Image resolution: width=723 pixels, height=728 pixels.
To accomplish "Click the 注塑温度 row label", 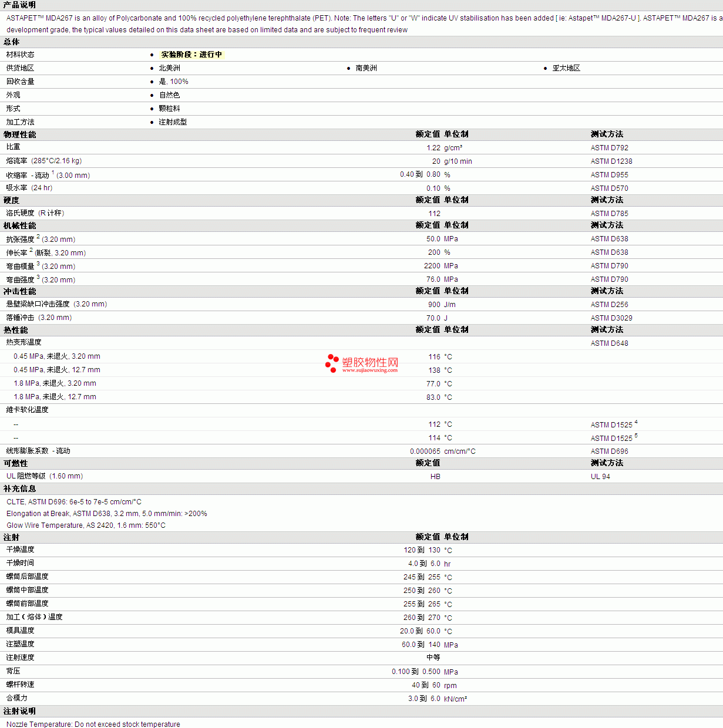I will tap(20, 644).
